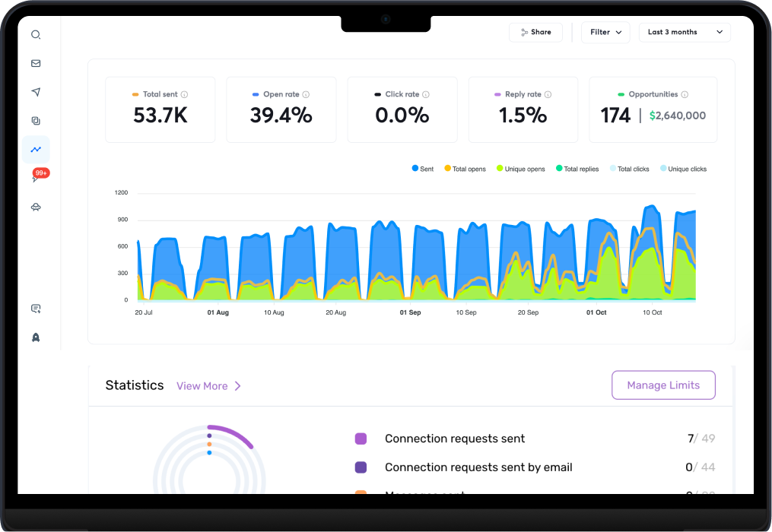772x532 pixels.
Task: Select the Connection requests sent purple swatch
Action: click(x=361, y=439)
